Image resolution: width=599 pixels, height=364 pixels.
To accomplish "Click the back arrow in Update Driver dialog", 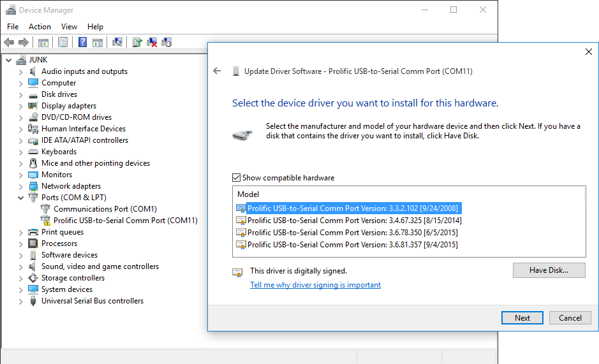I will pos(217,71).
